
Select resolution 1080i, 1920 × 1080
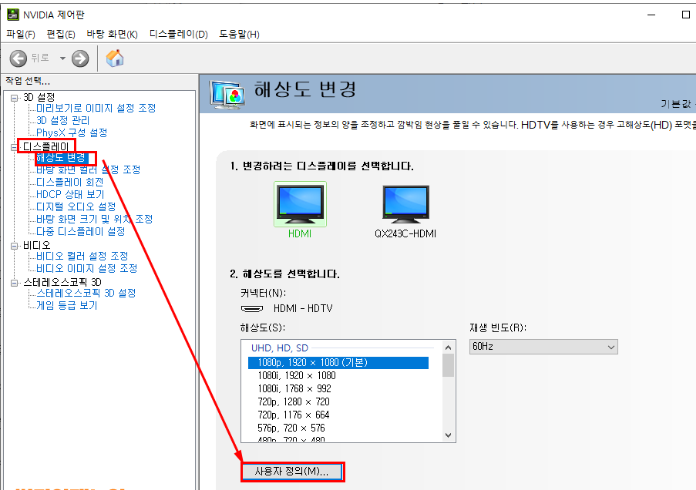(297, 375)
